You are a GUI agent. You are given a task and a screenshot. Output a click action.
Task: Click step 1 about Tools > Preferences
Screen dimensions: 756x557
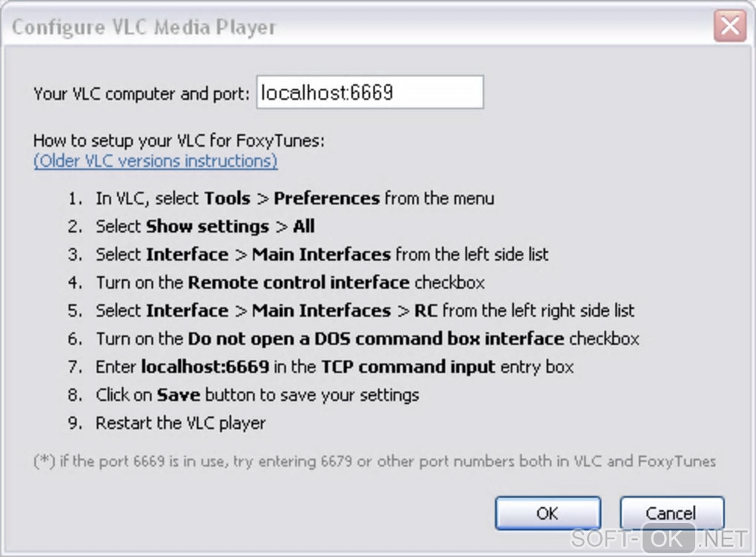tap(294, 199)
